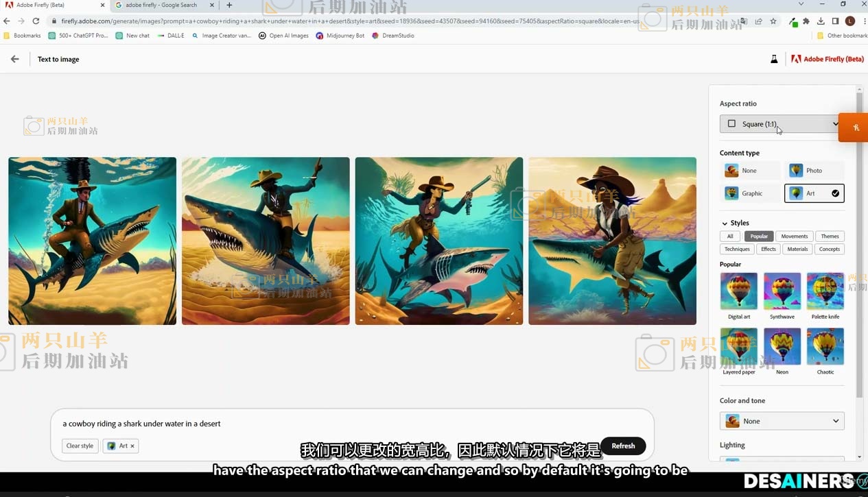Select the Graphic content type

click(751, 193)
